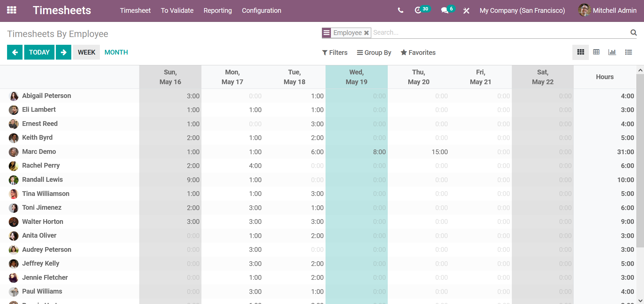Image resolution: width=644 pixels, height=304 pixels.
Task: Click Abigail Peterson's avatar
Action: tap(13, 96)
